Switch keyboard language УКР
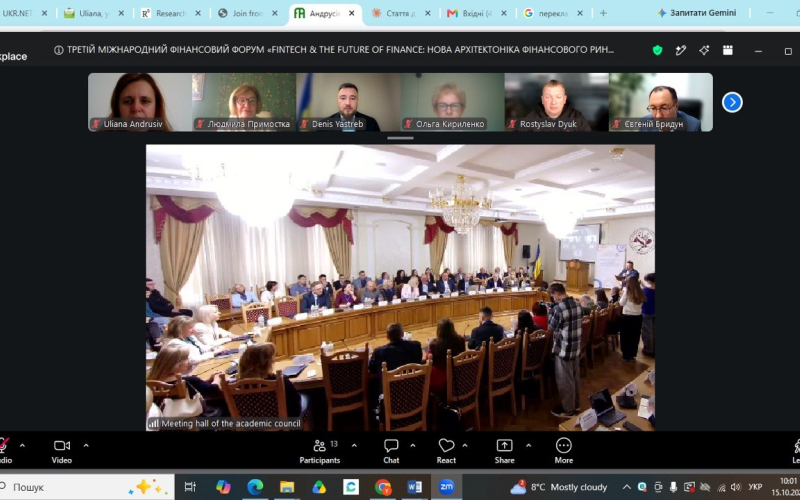 (755, 487)
